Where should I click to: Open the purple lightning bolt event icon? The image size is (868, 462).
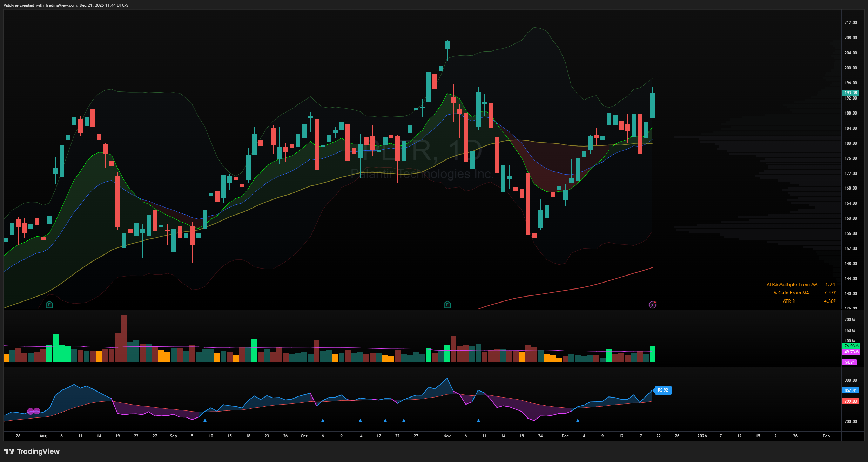coord(652,305)
